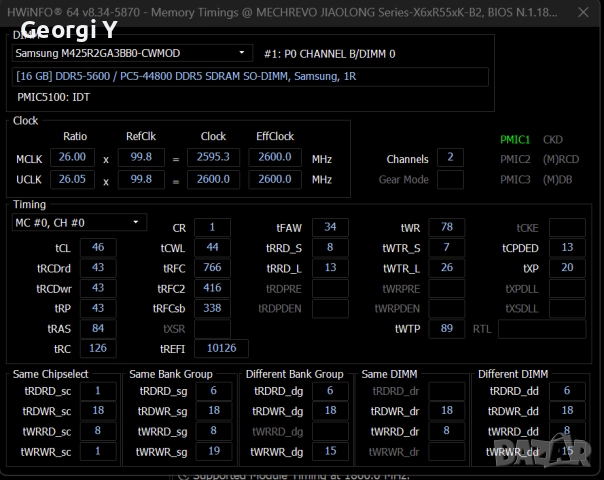Click the PMIC3 label
604x480 pixels.
tap(514, 179)
